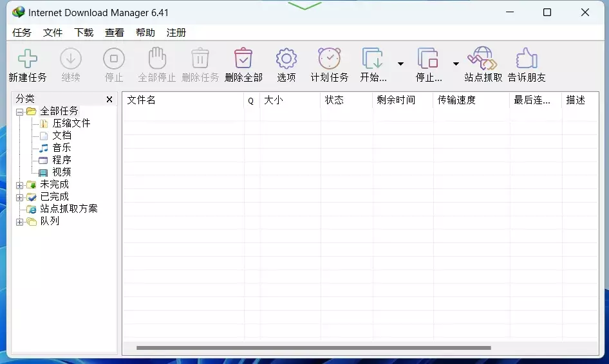The height and width of the screenshot is (364, 609).
Task: Sort by 最后连... column header
Action: pos(536,100)
